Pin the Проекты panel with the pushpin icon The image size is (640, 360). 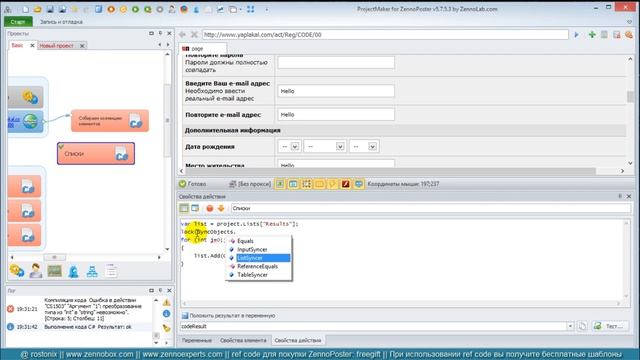(x=160, y=33)
